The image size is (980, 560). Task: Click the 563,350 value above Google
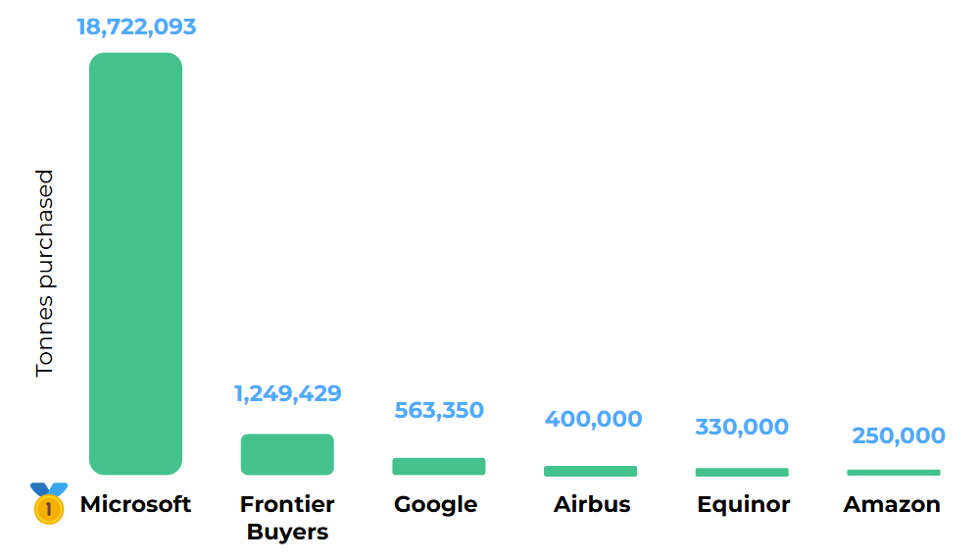[x=439, y=410]
